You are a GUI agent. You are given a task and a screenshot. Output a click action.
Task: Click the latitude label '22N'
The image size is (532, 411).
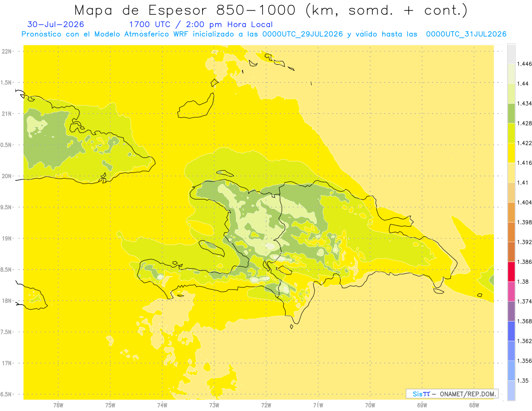click(x=7, y=51)
